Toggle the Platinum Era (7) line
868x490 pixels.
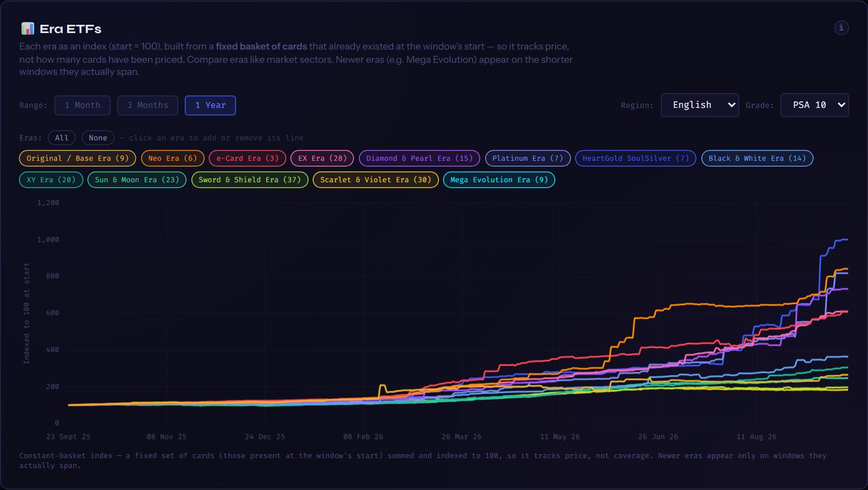point(528,158)
